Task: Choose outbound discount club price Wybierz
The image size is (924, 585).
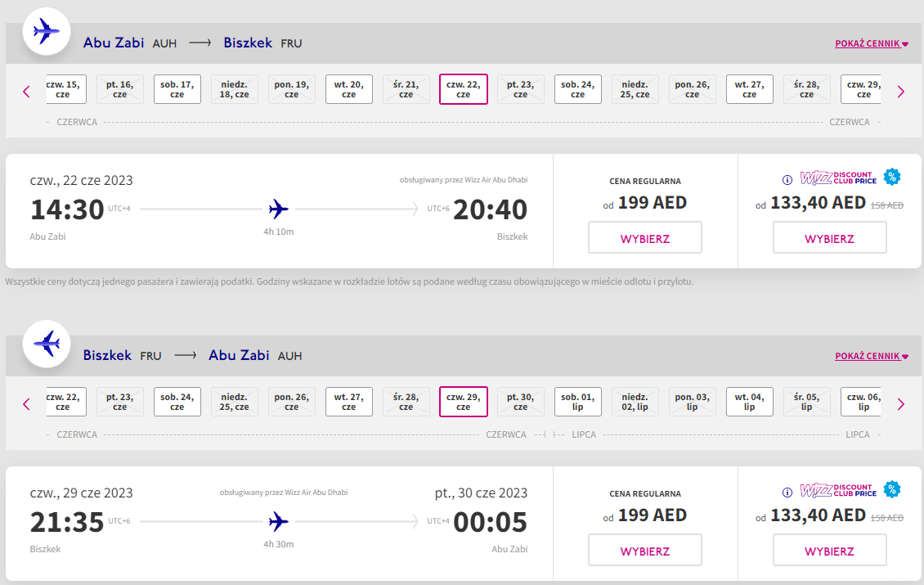Action: click(830, 237)
